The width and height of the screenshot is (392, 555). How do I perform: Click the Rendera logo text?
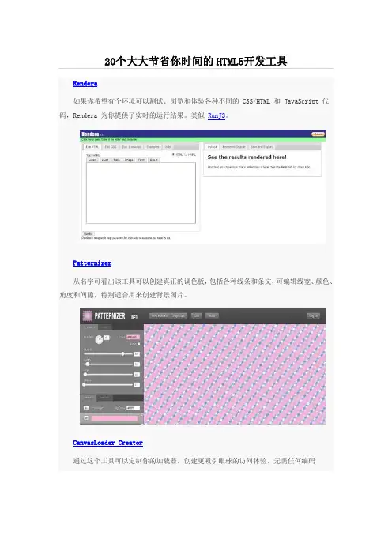point(91,134)
